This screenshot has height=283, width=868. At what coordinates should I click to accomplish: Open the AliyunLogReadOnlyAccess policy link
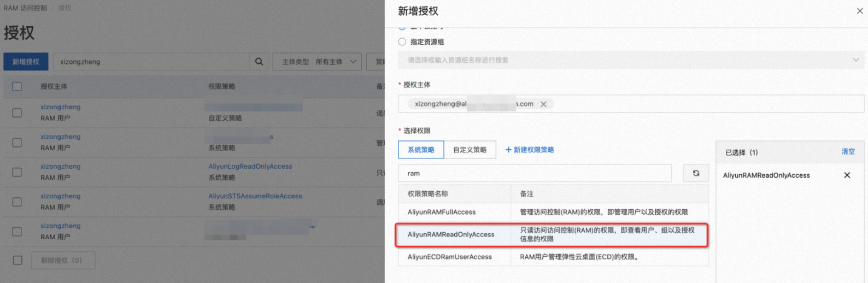pos(250,166)
